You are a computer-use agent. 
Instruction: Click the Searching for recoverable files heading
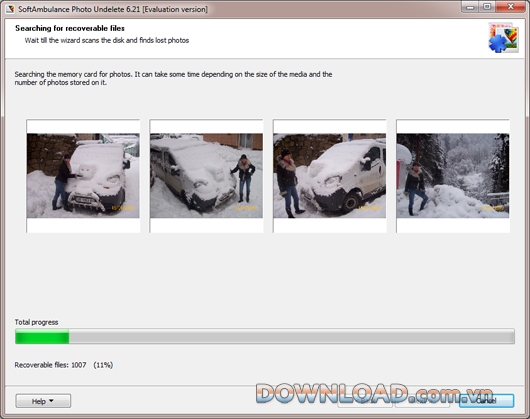click(70, 28)
